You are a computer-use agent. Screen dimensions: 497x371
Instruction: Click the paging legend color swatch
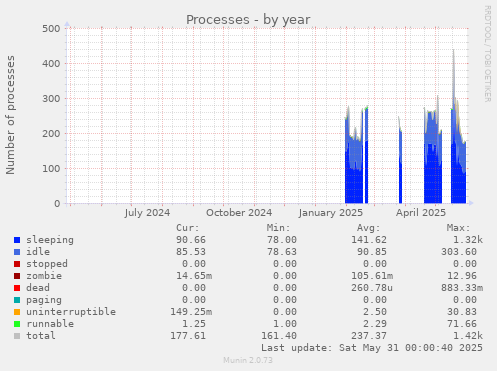coord(17,300)
